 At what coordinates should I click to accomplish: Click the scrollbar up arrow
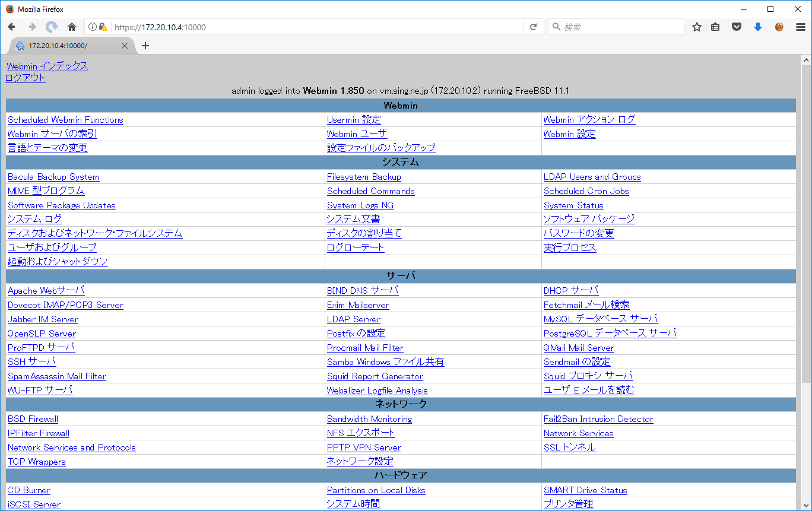pos(806,60)
